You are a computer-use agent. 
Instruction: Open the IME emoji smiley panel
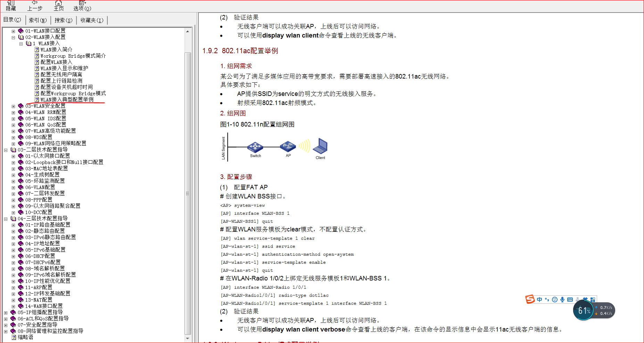click(x=555, y=300)
